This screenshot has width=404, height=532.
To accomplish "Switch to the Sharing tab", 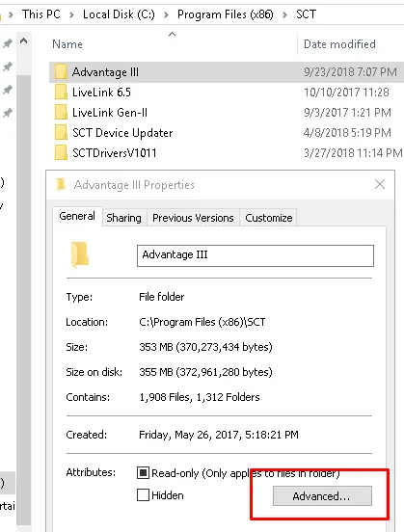I will [124, 218].
